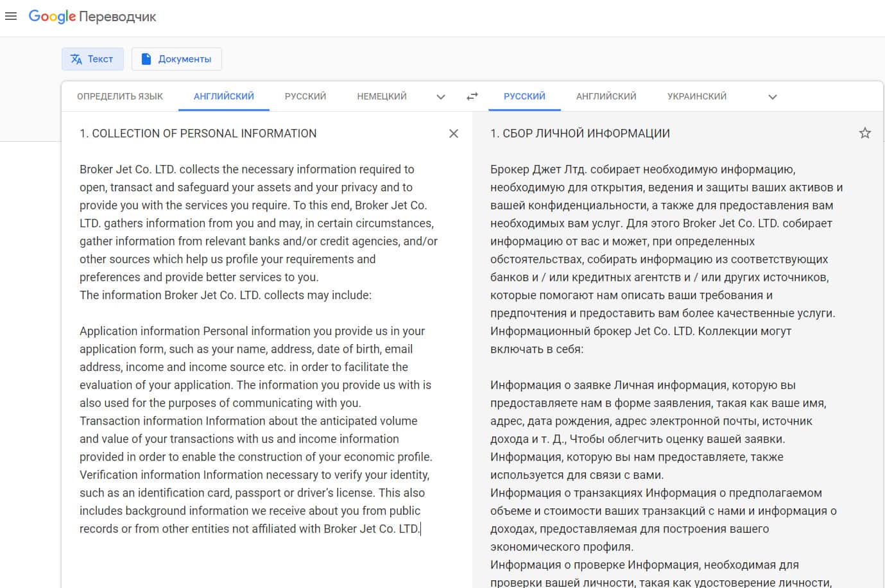The width and height of the screenshot is (885, 588).
Task: Expand the source language list chevron
Action: tap(441, 97)
